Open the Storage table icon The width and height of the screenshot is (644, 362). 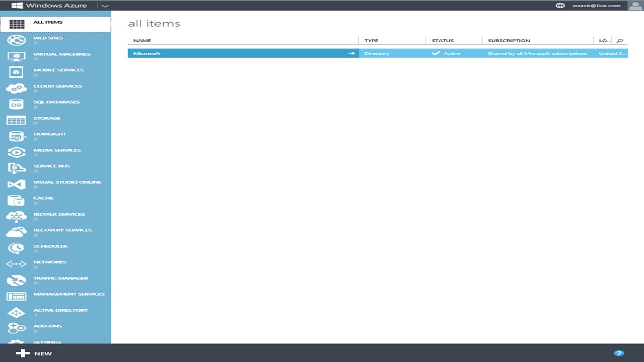17,121
